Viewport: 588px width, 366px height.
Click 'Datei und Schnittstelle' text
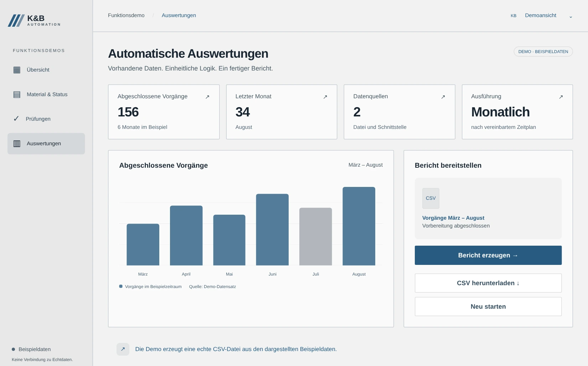[380, 127]
